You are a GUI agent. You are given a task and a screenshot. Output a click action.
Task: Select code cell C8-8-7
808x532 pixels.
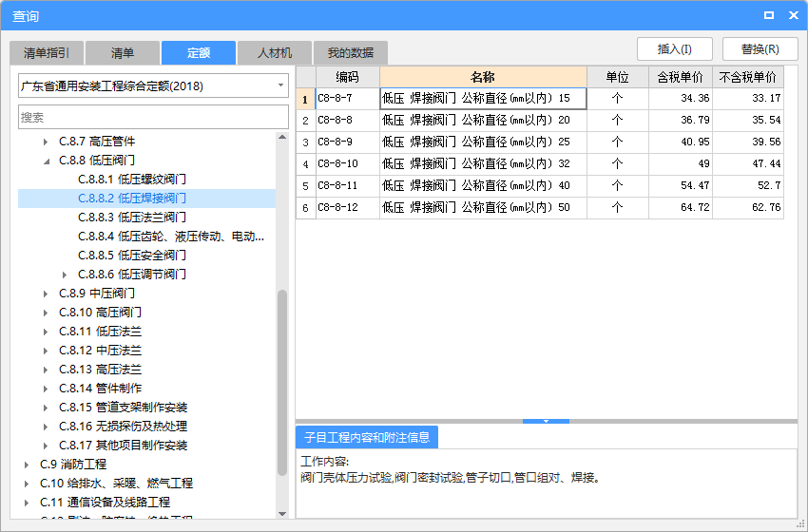pos(347,99)
